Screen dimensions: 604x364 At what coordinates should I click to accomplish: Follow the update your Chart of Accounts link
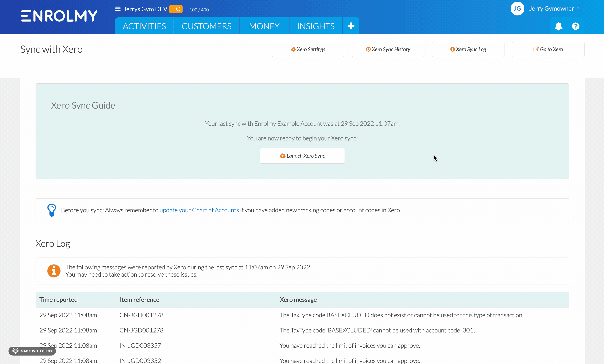click(x=199, y=210)
